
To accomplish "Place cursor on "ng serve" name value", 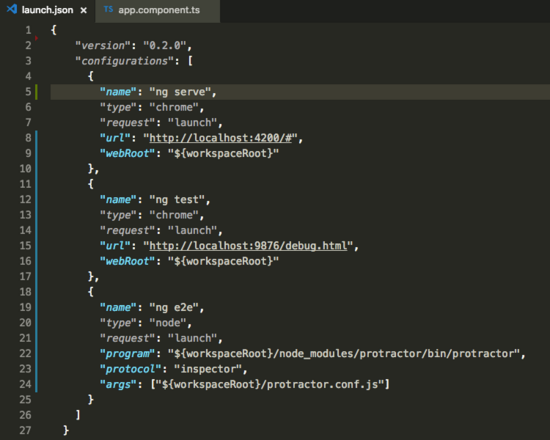I will point(180,92).
